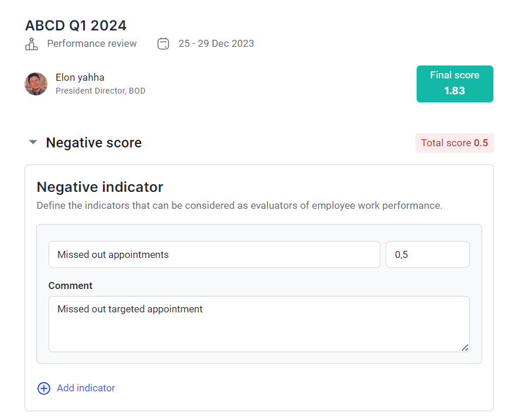Click the Final score 1.83 badge

point(455,84)
